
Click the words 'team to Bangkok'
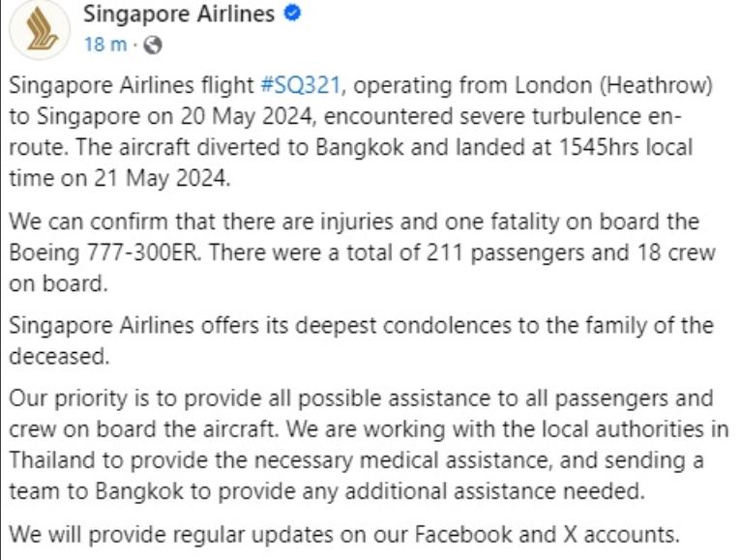point(97,491)
